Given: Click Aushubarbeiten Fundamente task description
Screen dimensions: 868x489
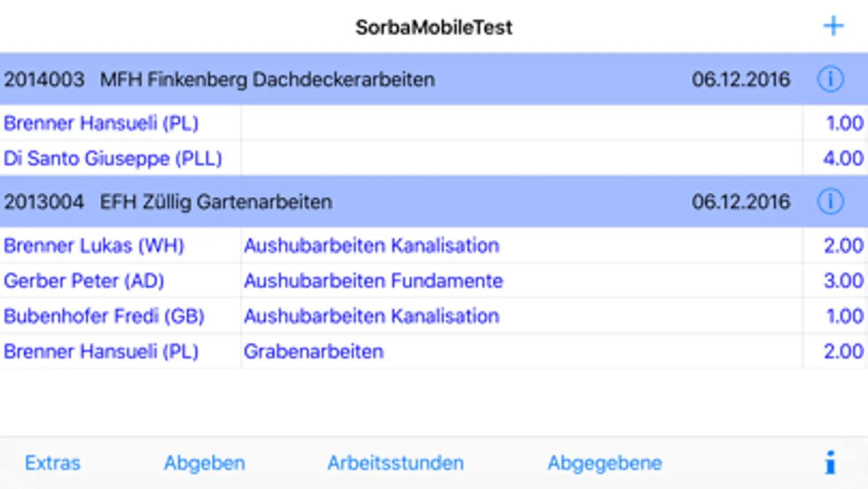Looking at the screenshot, I should [x=373, y=281].
